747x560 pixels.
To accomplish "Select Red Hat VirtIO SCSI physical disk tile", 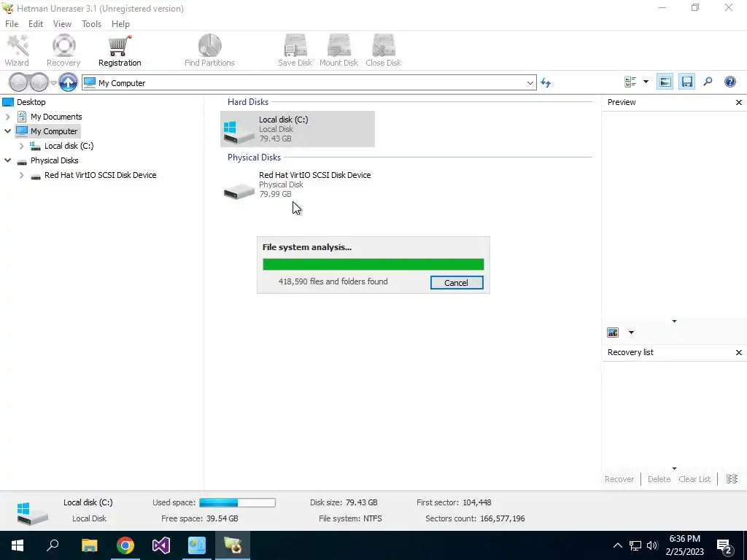I will [298, 184].
